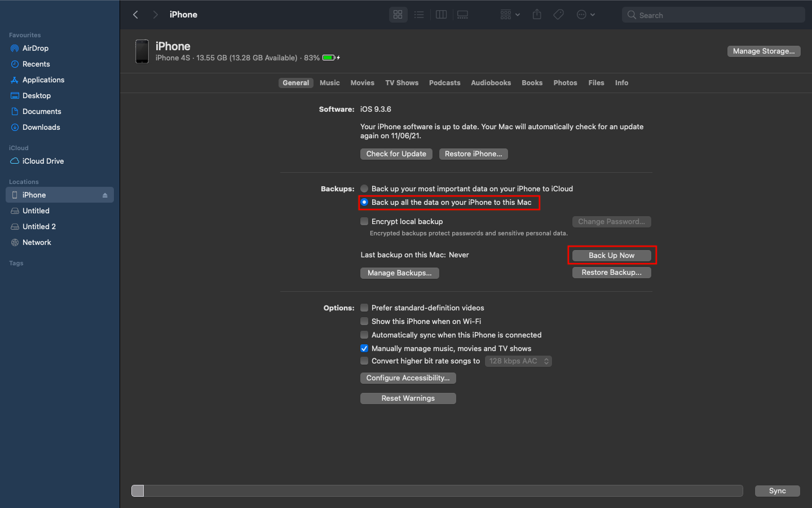
Task: Select iPhone under Locations
Action: [x=60, y=195]
